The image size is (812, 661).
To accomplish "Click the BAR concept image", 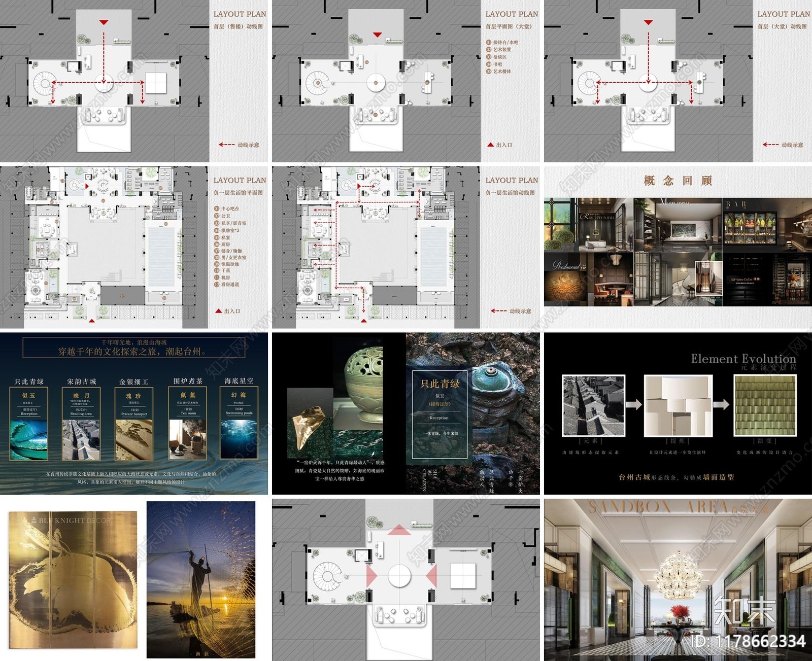I will click(766, 224).
